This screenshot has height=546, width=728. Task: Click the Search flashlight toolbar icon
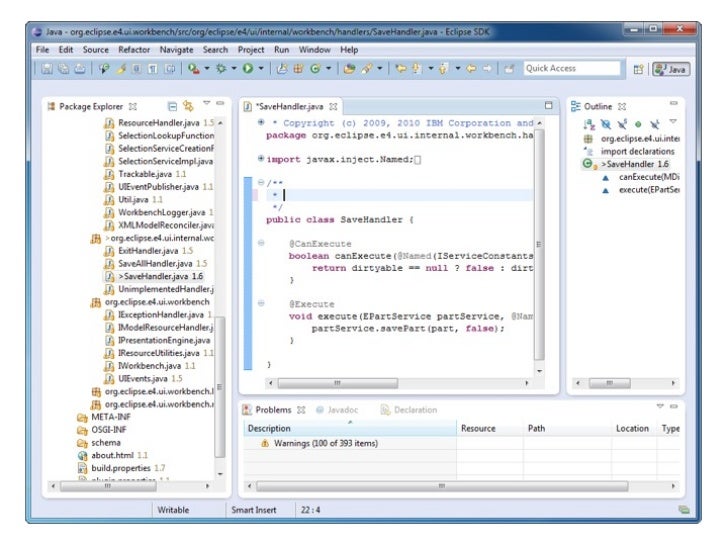367,69
